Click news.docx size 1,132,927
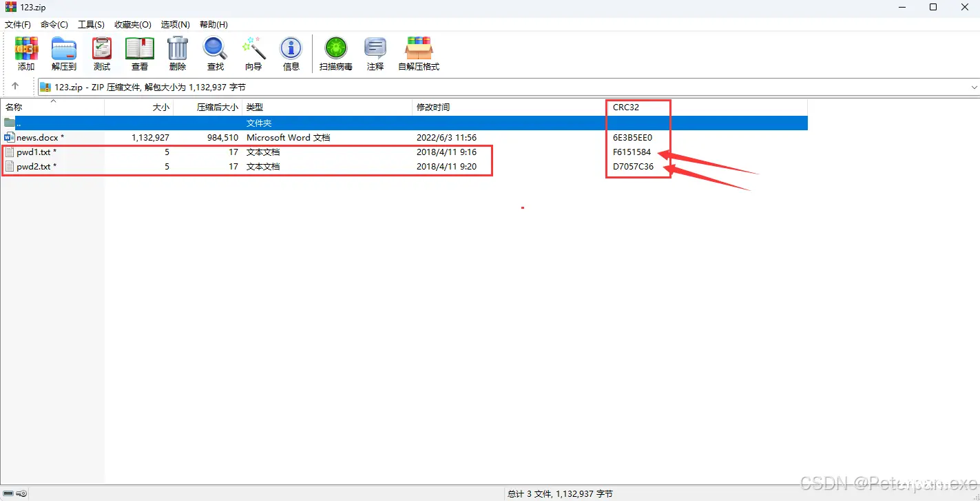 point(150,137)
